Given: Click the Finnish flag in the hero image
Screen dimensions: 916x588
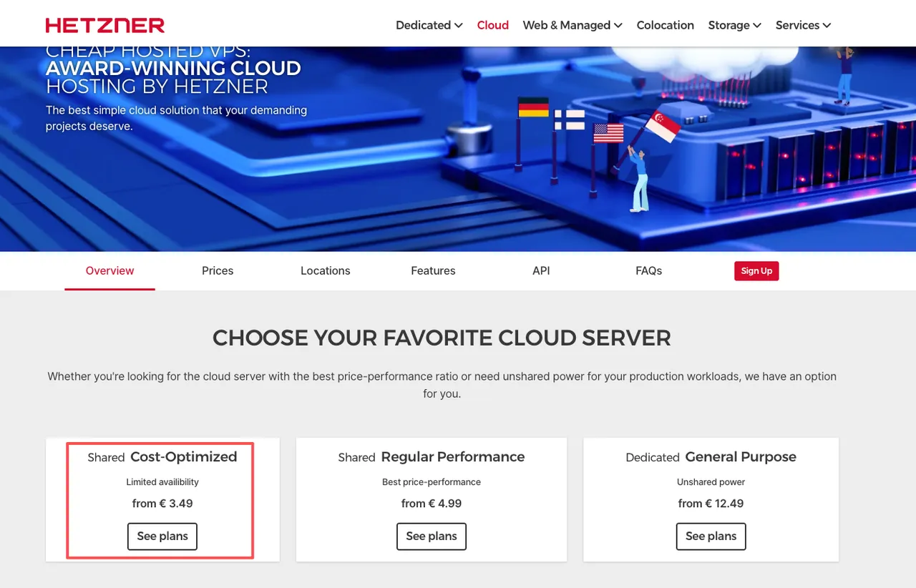Looking at the screenshot, I should point(570,119).
